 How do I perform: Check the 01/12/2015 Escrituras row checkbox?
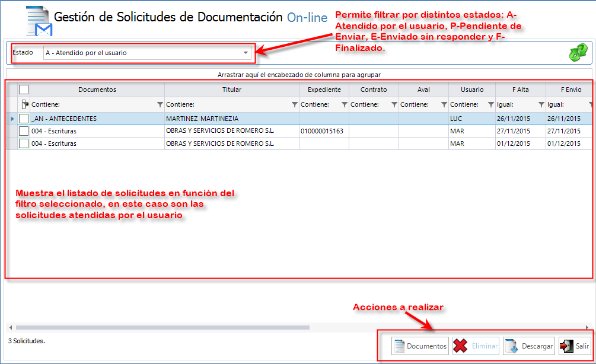click(x=24, y=143)
